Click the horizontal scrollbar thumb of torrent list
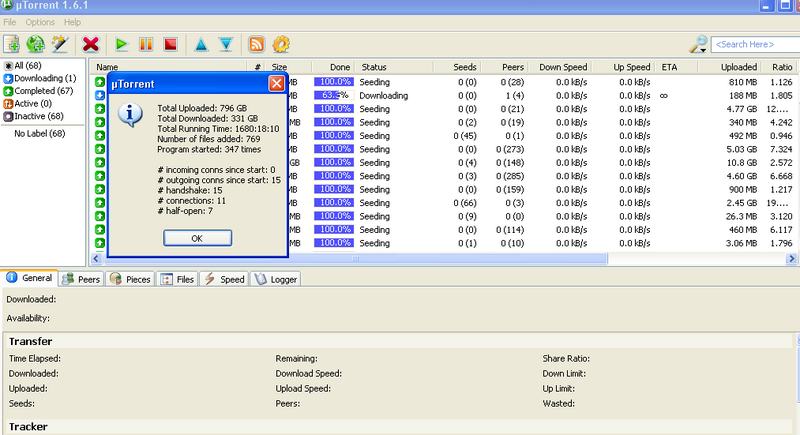 point(355,259)
